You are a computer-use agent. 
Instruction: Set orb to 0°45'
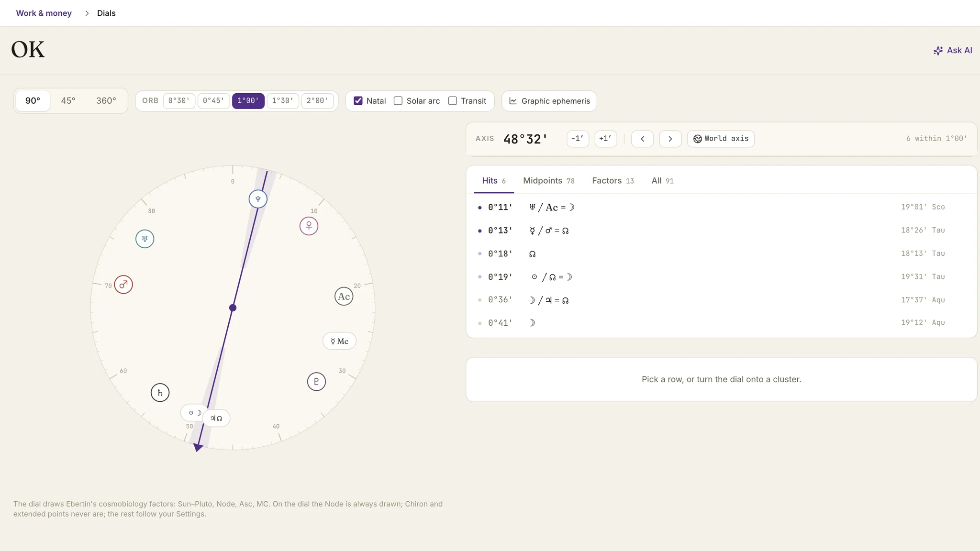(213, 101)
